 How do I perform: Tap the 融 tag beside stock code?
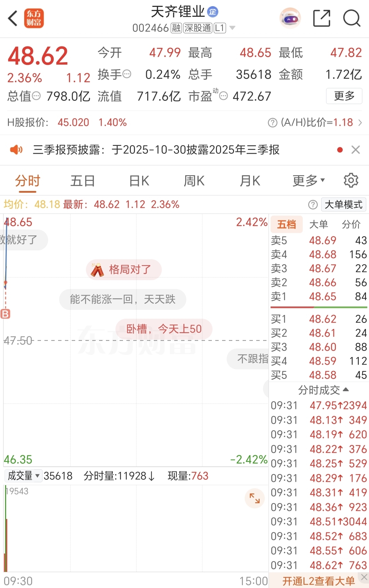pos(176,28)
